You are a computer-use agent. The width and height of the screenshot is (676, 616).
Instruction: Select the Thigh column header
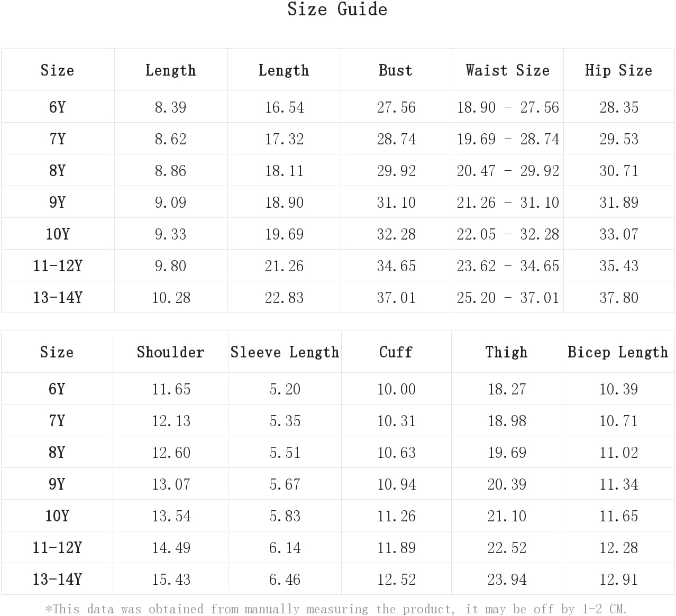pyautogui.click(x=507, y=352)
